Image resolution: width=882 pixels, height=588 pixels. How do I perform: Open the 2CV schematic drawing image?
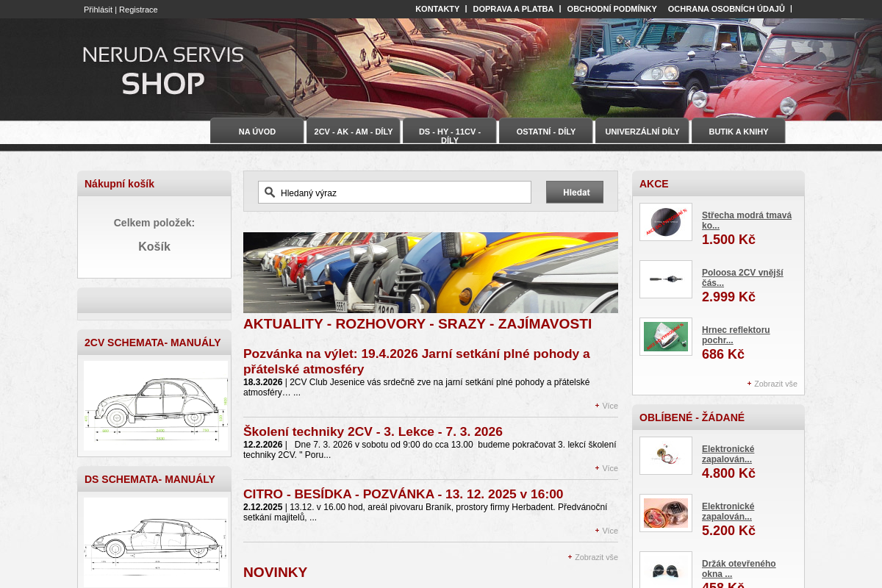(x=156, y=405)
